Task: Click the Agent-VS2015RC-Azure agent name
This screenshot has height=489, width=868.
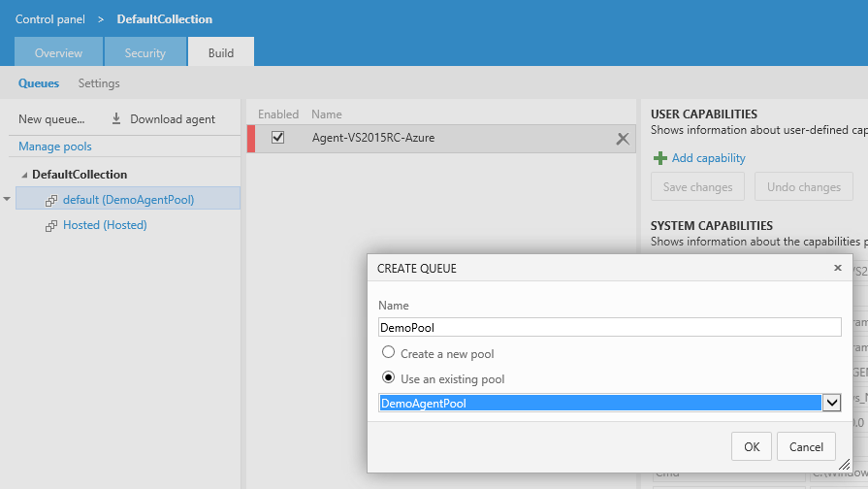Action: click(x=373, y=138)
